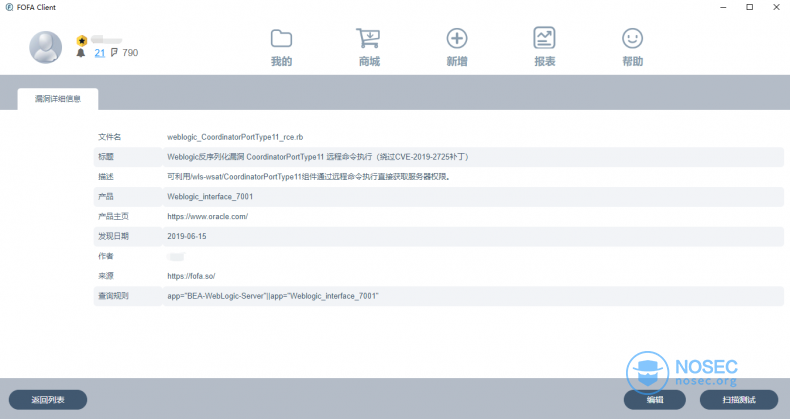Image resolution: width=790 pixels, height=419 pixels.
Task: Maximize the FOFA Client window
Action: point(750,7)
